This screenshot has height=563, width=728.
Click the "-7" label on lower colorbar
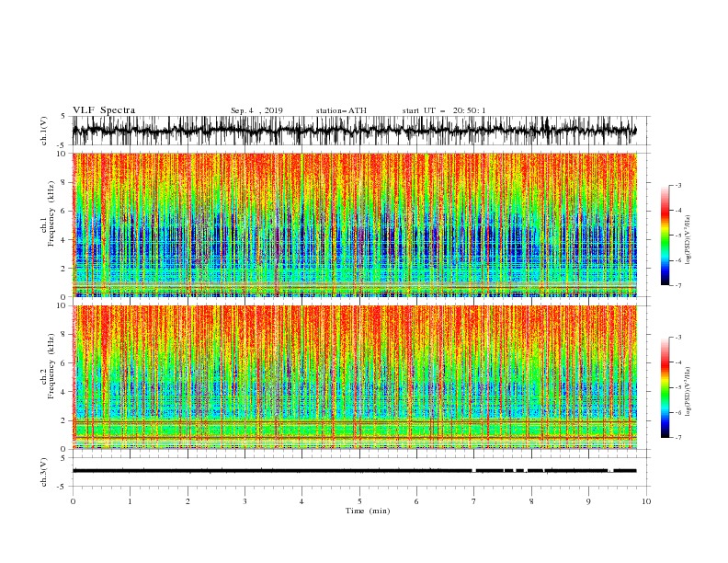tap(677, 438)
